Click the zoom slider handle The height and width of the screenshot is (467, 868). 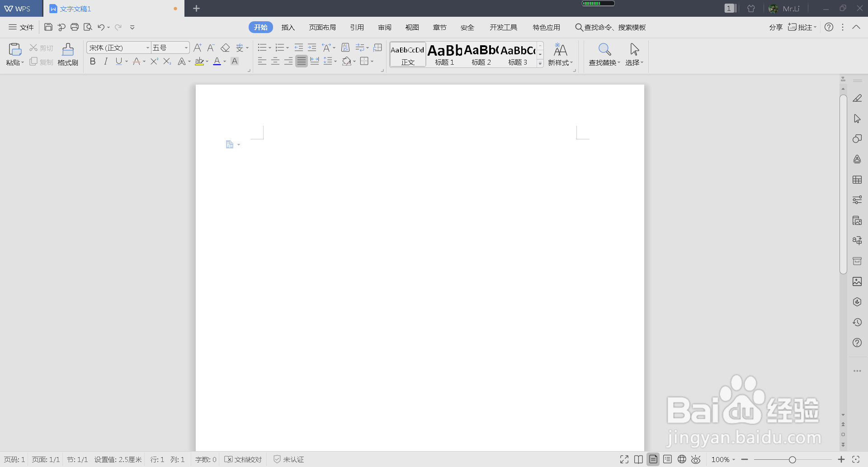pos(792,460)
